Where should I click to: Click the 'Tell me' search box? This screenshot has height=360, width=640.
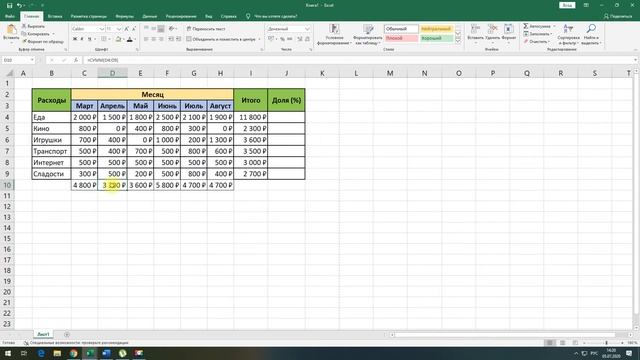[x=271, y=16]
